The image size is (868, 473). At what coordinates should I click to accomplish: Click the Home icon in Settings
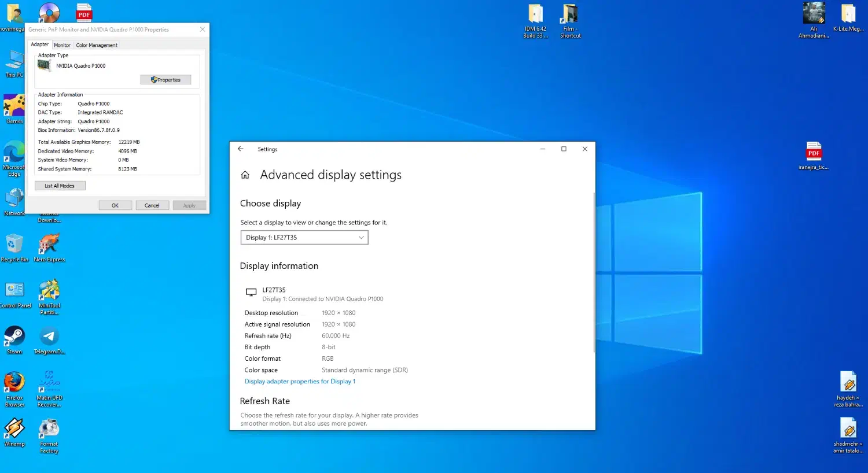(x=245, y=175)
